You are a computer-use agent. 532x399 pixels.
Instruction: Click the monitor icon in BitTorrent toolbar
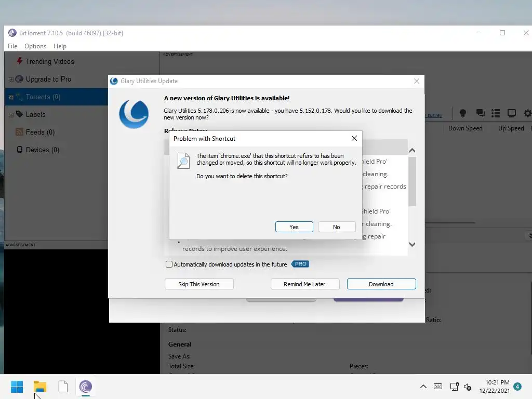click(512, 113)
